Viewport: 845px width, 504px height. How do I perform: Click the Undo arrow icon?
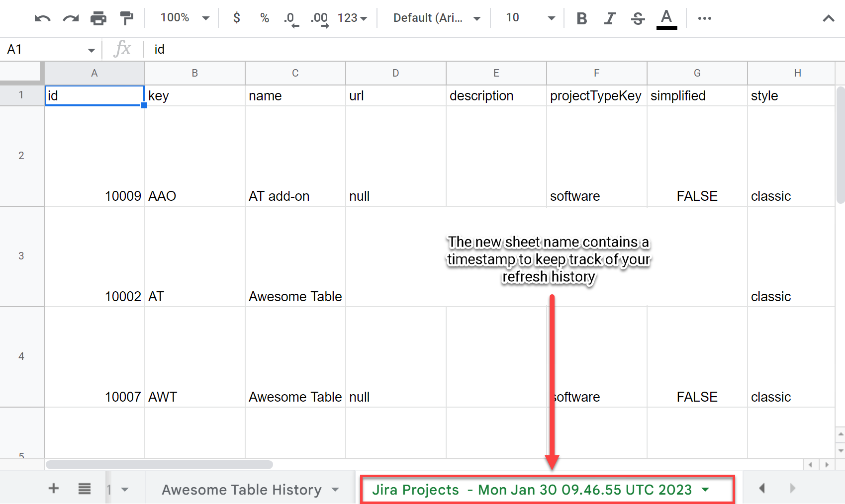click(42, 18)
